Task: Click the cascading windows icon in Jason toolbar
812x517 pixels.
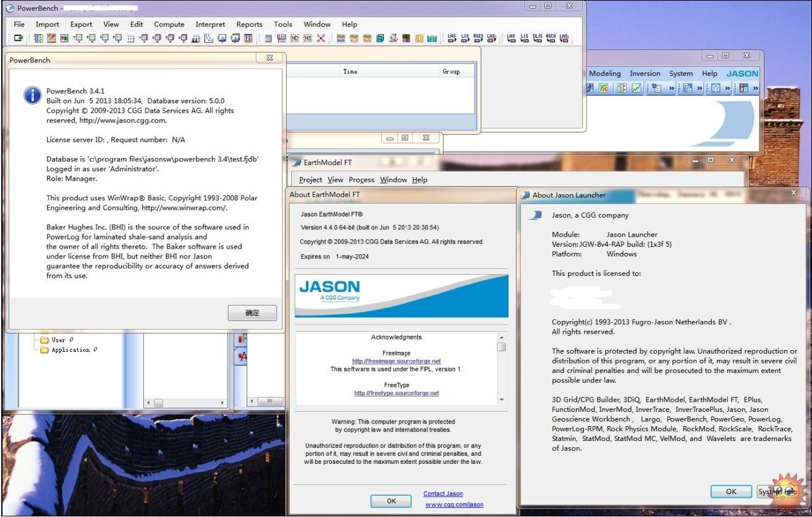Action: coord(688,88)
